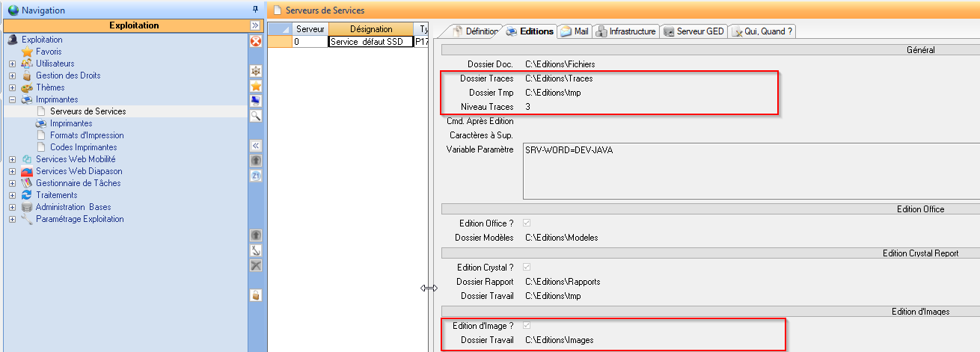Expand the Gestionnaire de Tâches node
The height and width of the screenshot is (352, 980).
[12, 183]
